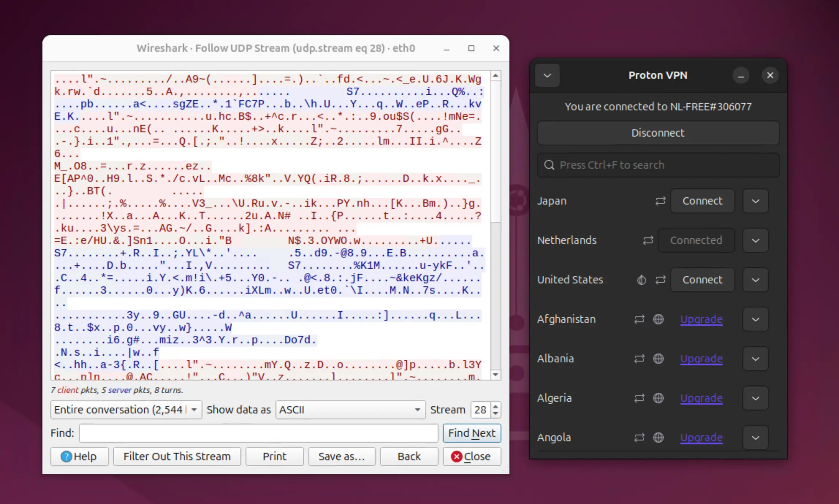
Task: Disconnect from NL-FREE#306077 server
Action: pyautogui.click(x=657, y=133)
